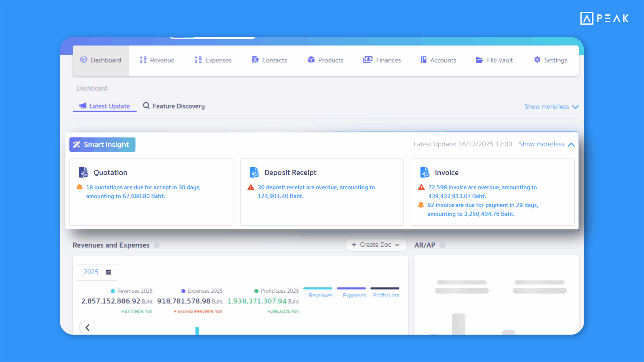Open the 2025 year calendar picker
The width and height of the screenshot is (644, 362).
tap(97, 272)
